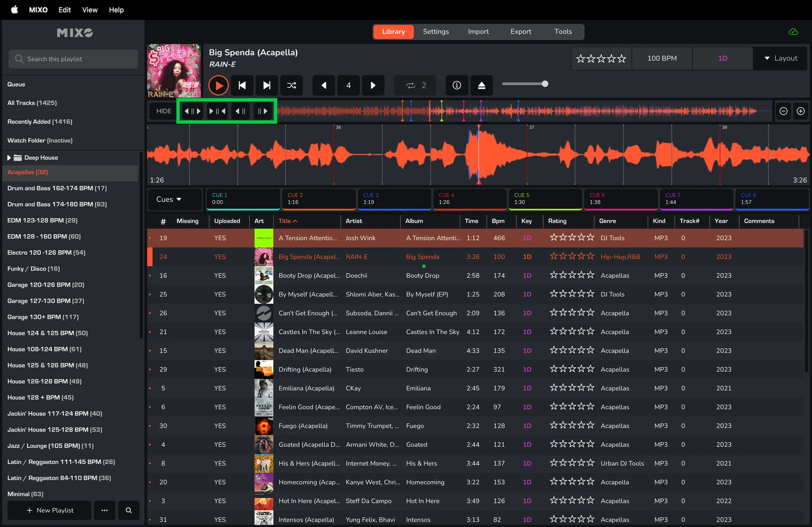
Task: Open the Layout dropdown
Action: pos(780,58)
